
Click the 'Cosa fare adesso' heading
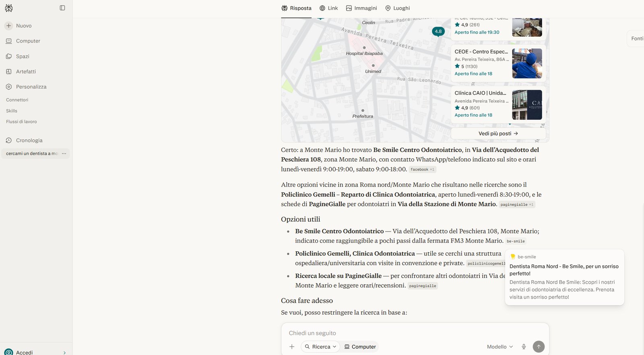[307, 301]
